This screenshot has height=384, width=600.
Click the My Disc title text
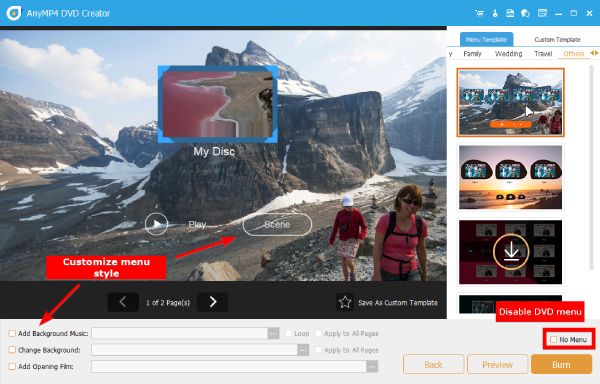214,151
